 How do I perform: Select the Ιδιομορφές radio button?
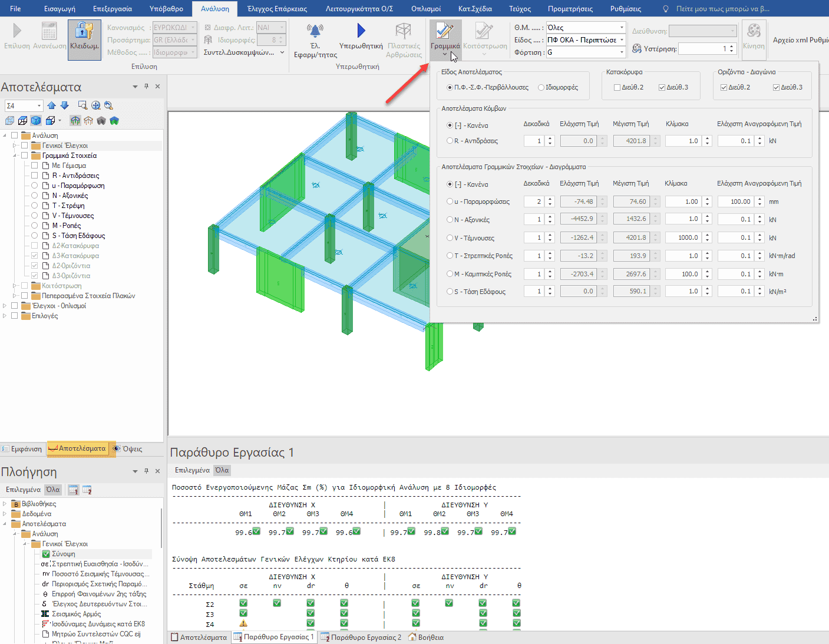(x=541, y=88)
